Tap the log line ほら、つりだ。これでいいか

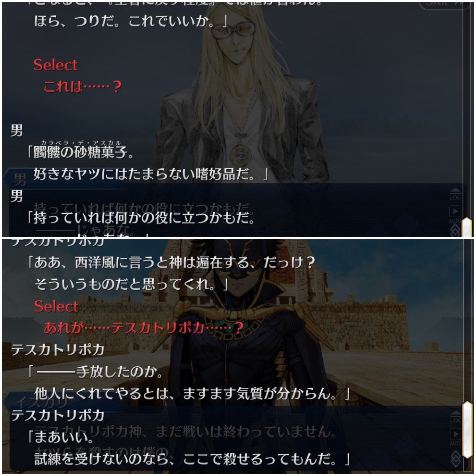pos(131,22)
